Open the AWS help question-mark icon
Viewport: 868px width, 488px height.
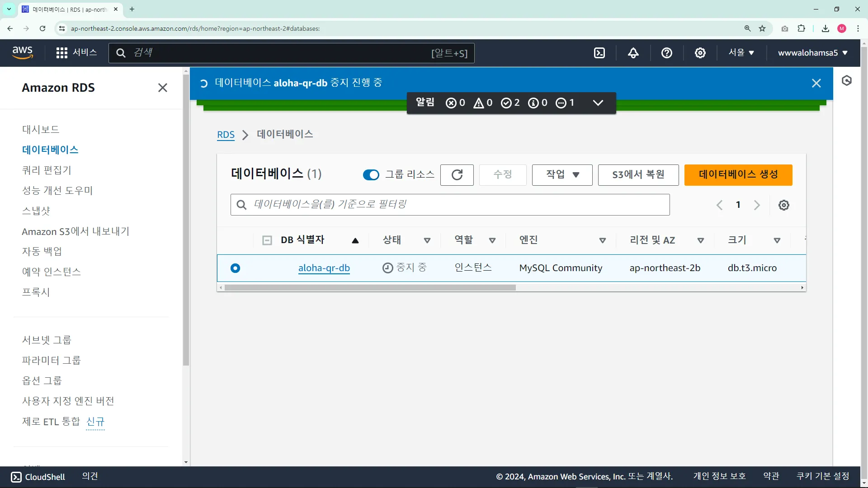(666, 53)
